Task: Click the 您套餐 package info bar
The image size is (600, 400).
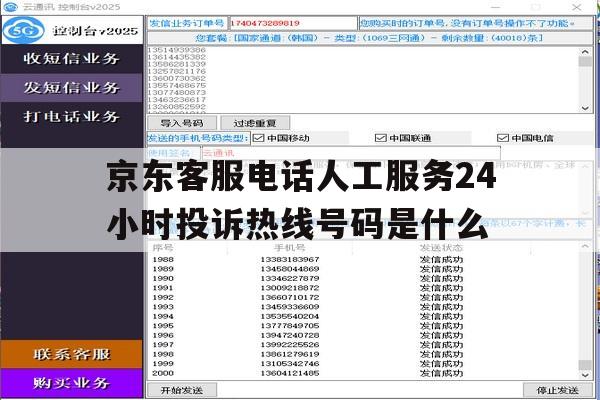Action: click(370, 38)
